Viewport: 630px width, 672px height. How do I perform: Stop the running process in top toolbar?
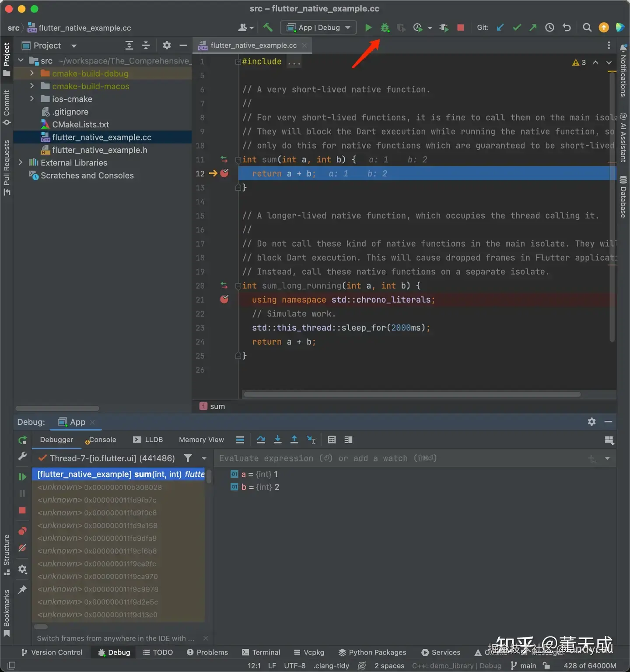coord(460,28)
